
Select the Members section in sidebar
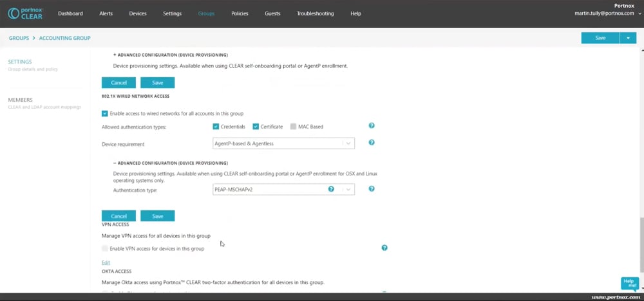click(20, 100)
